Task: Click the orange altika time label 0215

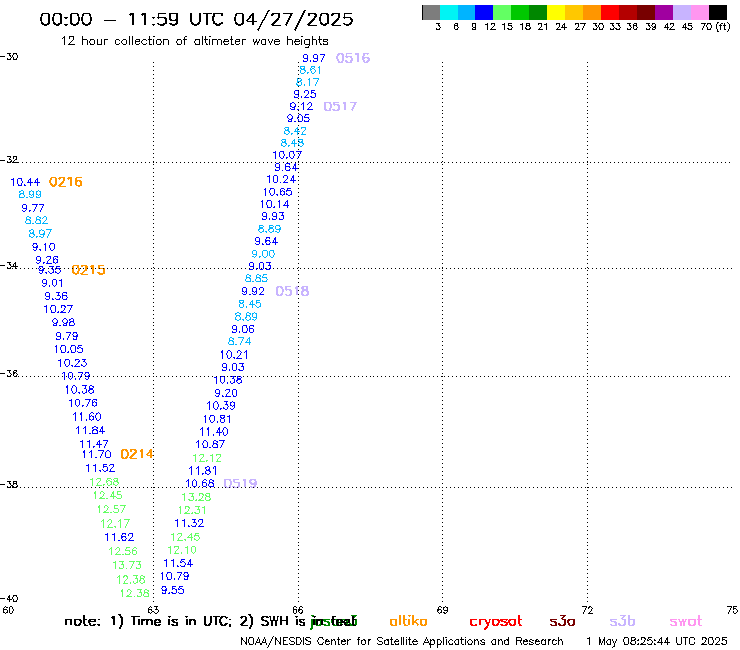Action: click(x=88, y=270)
